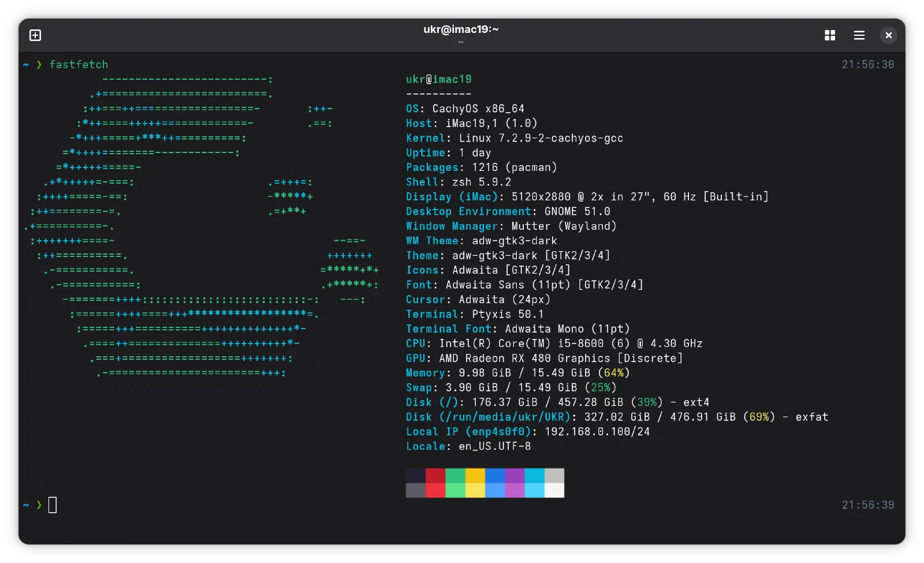Click the Kernel line with 7.2.9-2-cachyos-gcc
The height and width of the screenshot is (563, 924).
pos(515,138)
